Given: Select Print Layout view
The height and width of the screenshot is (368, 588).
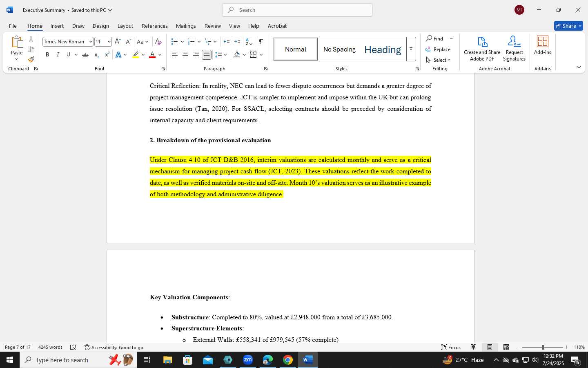Looking at the screenshot, I should click(490, 347).
